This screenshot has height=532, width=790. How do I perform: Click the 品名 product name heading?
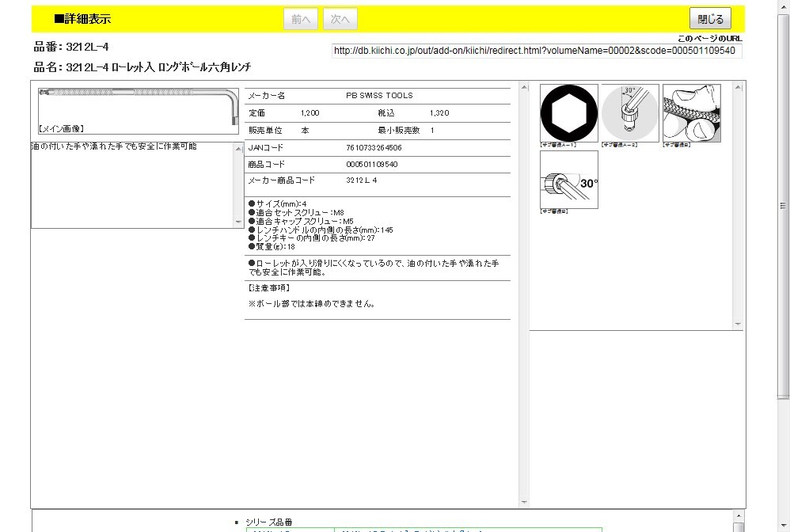pyautogui.click(x=142, y=67)
